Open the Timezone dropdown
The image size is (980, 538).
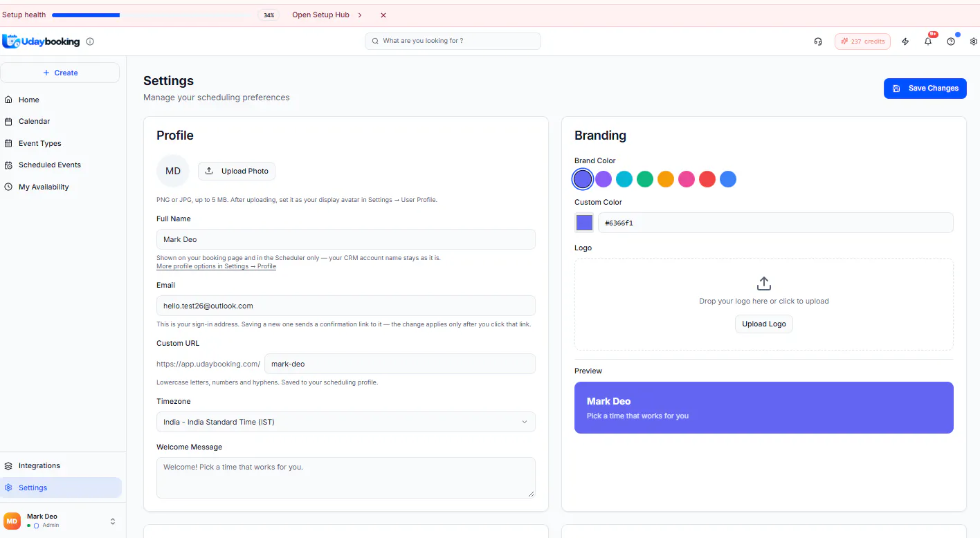tap(346, 422)
